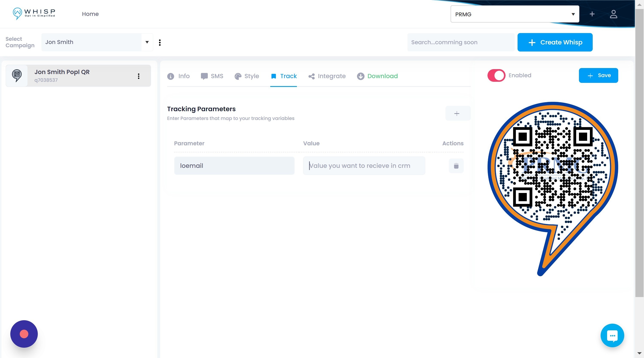Screen dimensions: 644x358
Task: Switch to the Info tab
Action: [179, 76]
